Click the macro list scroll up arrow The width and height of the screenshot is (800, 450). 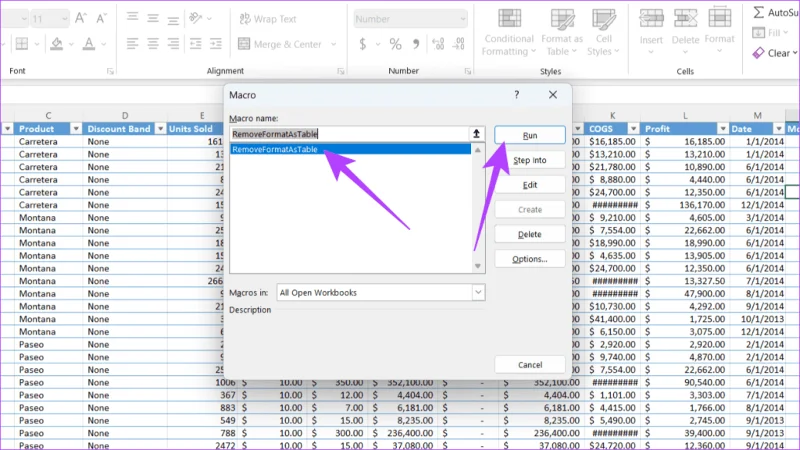(478, 150)
